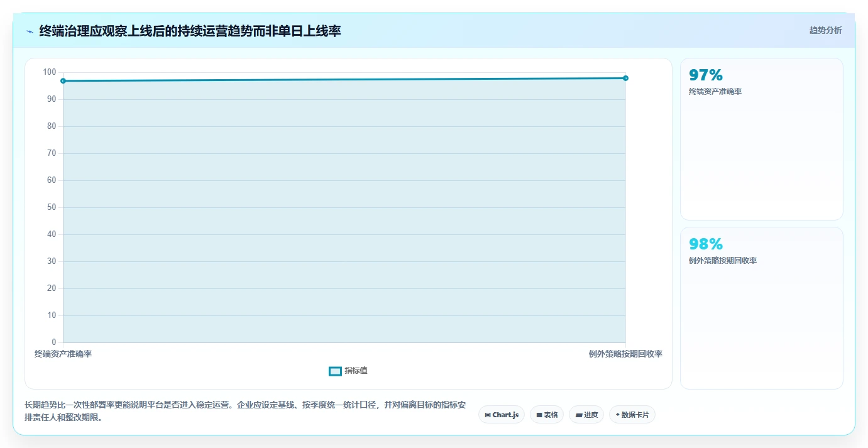
Task: Click the y-axis value 0
Action: 54,342
